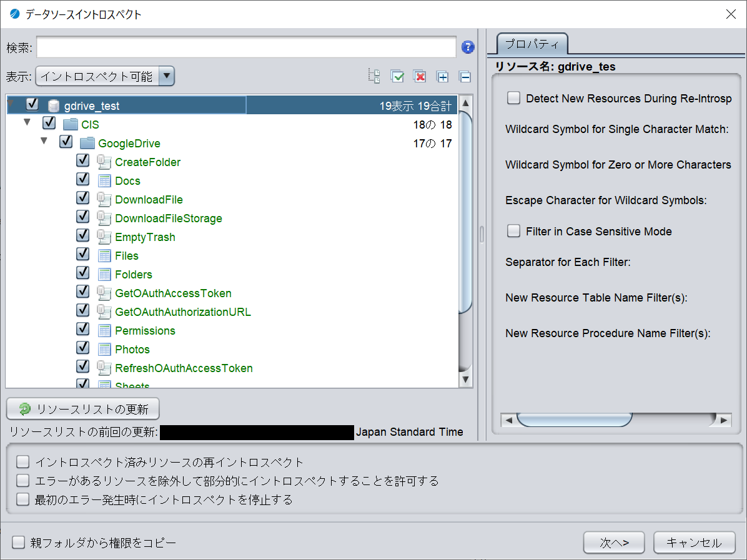
Task: Select the GetOAuthAuthorizationURL tree row
Action: tap(232, 312)
